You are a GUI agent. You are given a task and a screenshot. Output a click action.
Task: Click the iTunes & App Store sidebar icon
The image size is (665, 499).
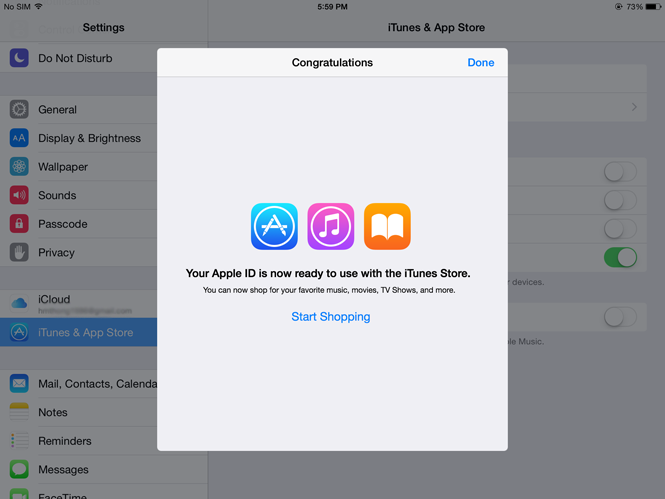pos(19,332)
